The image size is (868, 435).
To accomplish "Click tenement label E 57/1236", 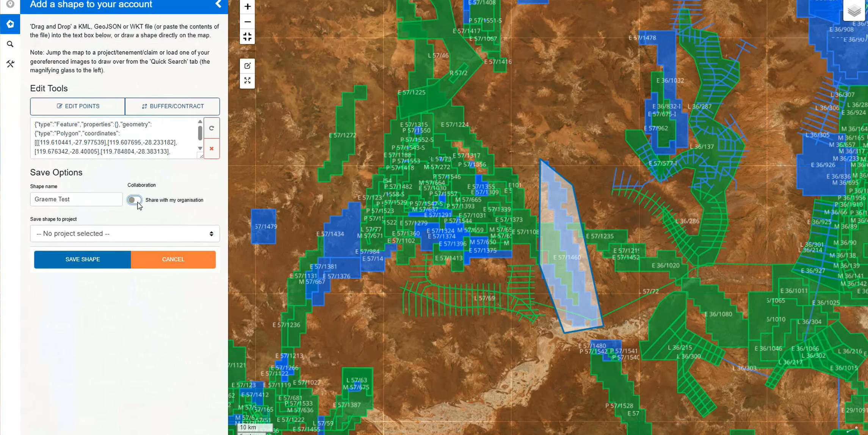I will point(286,325).
